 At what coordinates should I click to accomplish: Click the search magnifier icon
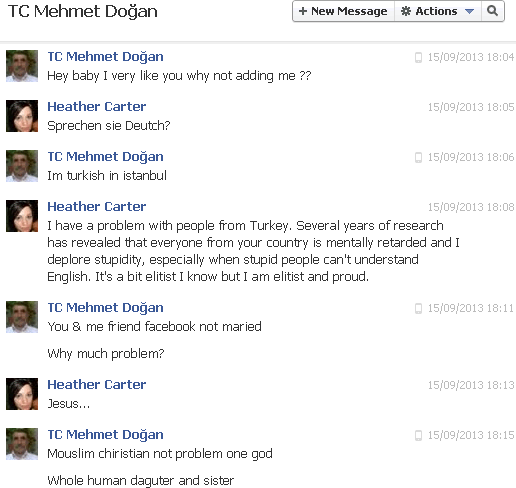tap(492, 11)
